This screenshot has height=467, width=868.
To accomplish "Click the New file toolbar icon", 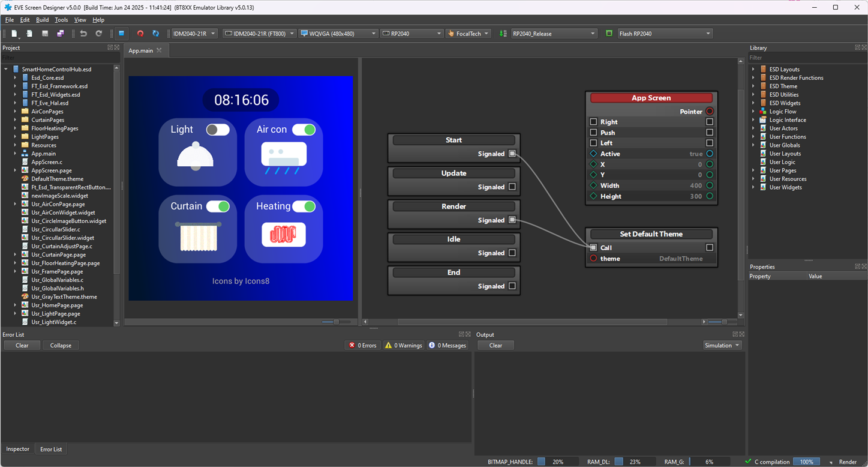I will click(14, 34).
